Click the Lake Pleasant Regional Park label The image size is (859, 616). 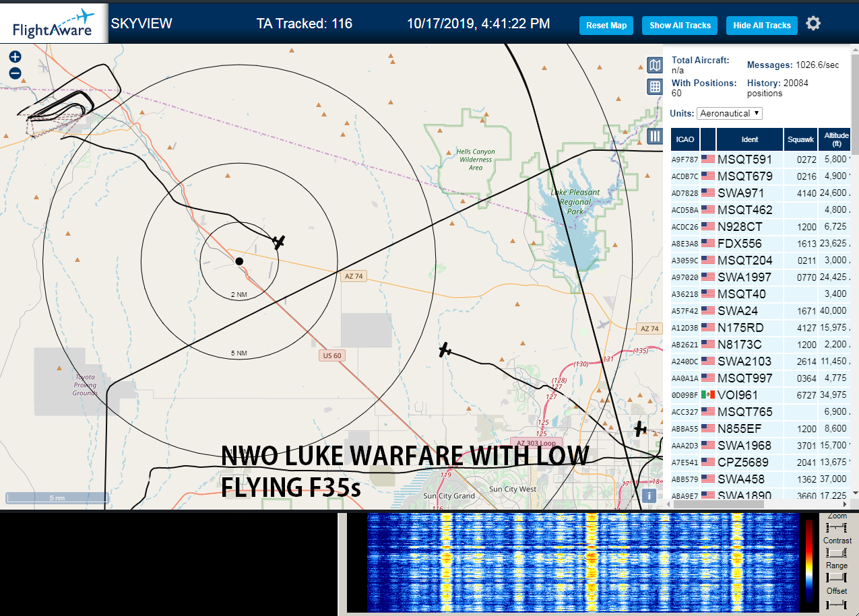(x=575, y=202)
